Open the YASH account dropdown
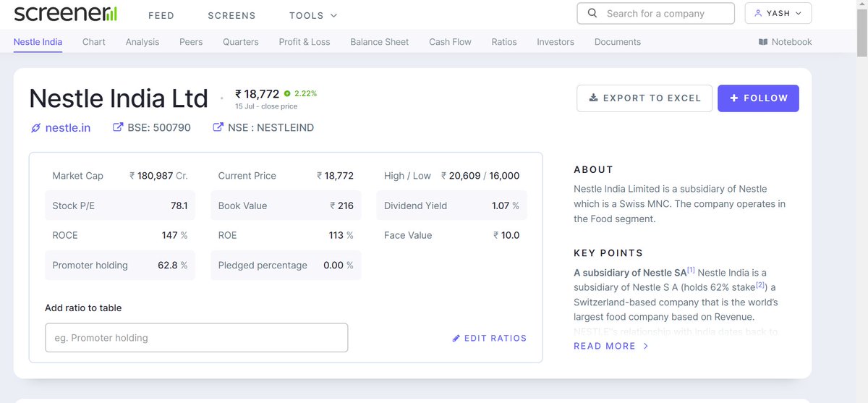Image resolution: width=868 pixels, height=403 pixels. 778,13
